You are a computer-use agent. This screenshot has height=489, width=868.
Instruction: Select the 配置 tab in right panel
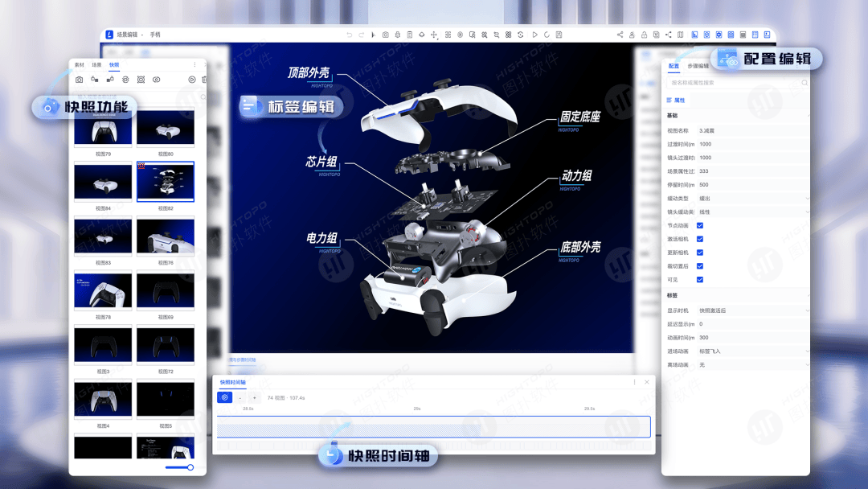tap(674, 66)
